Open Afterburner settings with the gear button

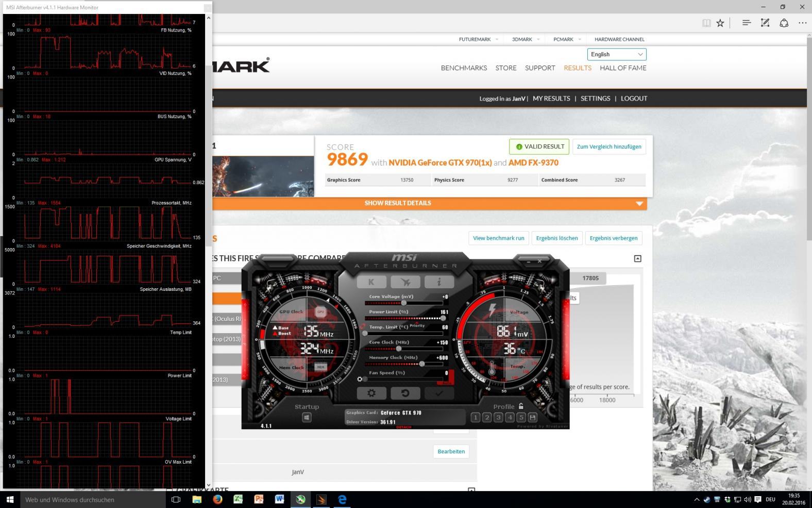tap(371, 393)
